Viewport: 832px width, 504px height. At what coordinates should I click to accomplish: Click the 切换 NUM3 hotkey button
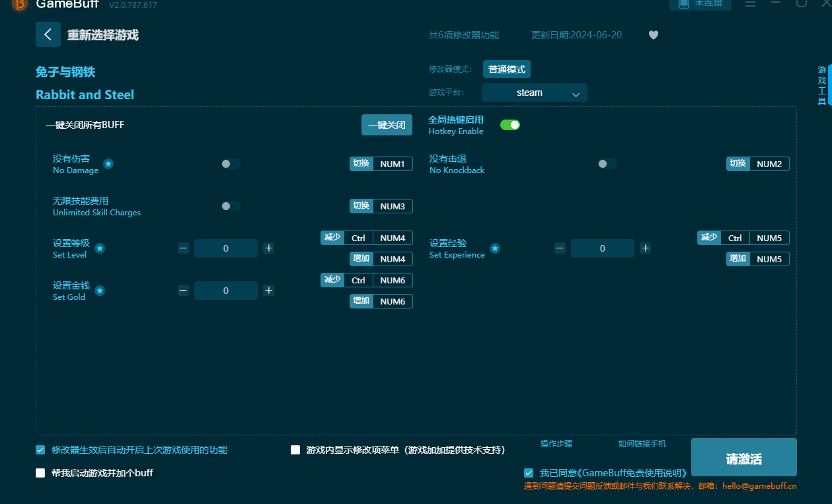click(381, 206)
